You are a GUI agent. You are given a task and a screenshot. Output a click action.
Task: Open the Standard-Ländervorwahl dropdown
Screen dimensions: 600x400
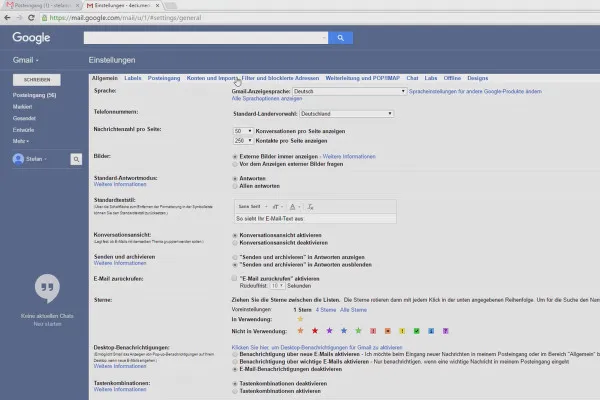[346, 114]
